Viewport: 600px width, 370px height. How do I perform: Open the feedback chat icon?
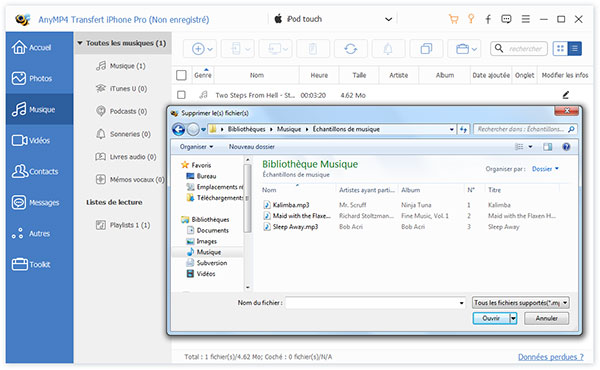[506, 19]
